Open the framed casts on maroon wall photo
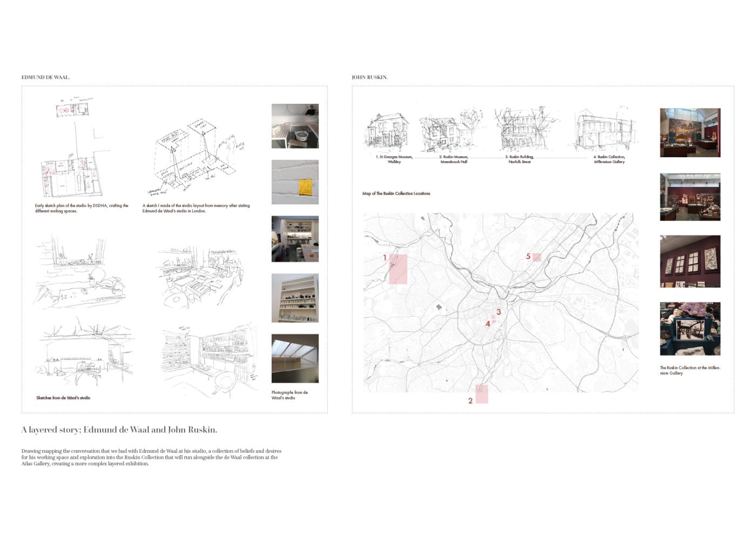This screenshot has height=535, width=756. coord(690,261)
